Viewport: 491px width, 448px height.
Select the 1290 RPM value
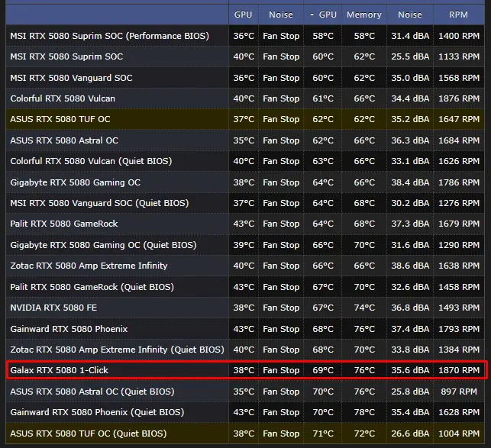click(x=459, y=245)
